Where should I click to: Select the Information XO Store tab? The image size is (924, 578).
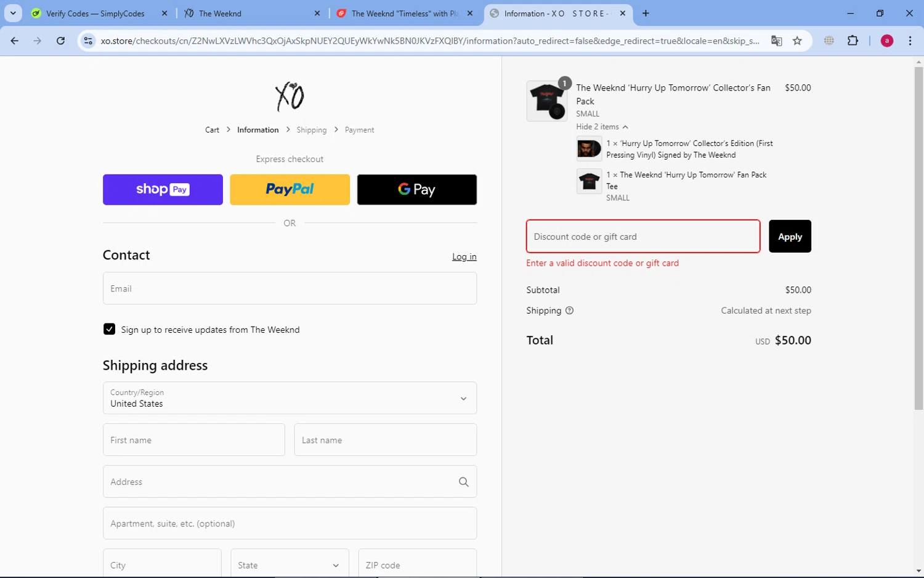click(x=558, y=13)
